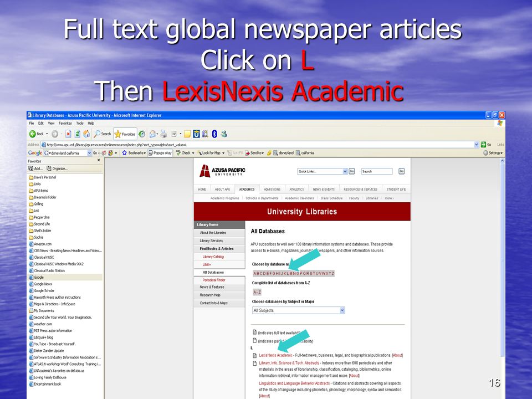Screen dimensions: 532x399
Task: Click the Messenger people icon
Action: (224, 134)
